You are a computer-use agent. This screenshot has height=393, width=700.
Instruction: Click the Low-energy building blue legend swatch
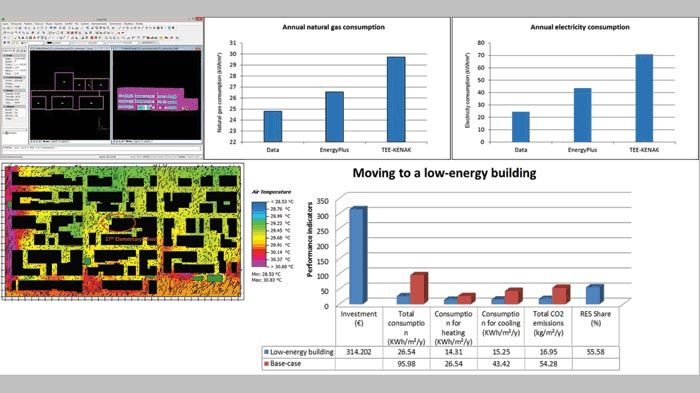(x=266, y=352)
